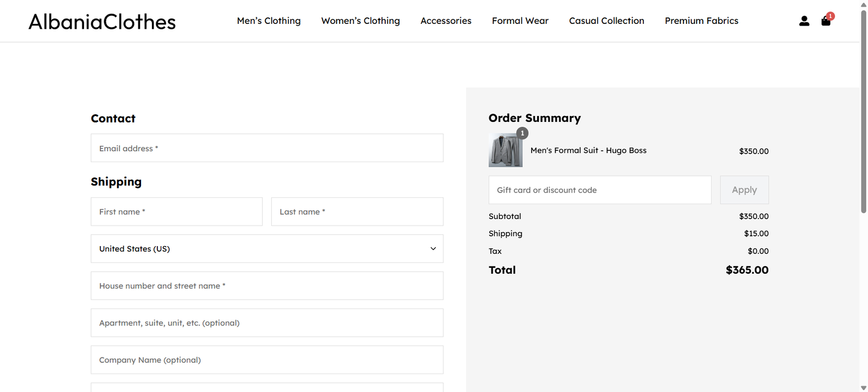The width and height of the screenshot is (868, 392).
Task: Go to Women's Clothing menu item
Action: click(360, 21)
